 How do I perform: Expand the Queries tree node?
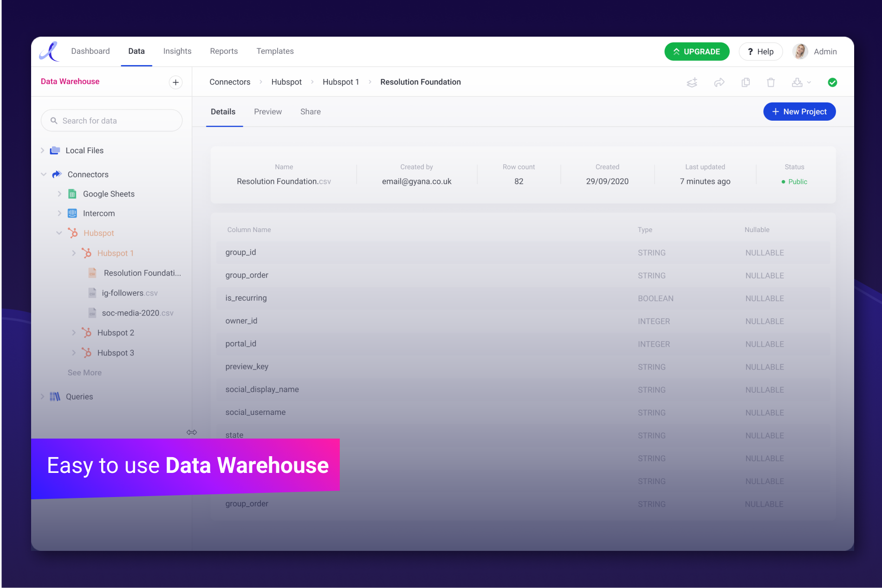(x=42, y=396)
